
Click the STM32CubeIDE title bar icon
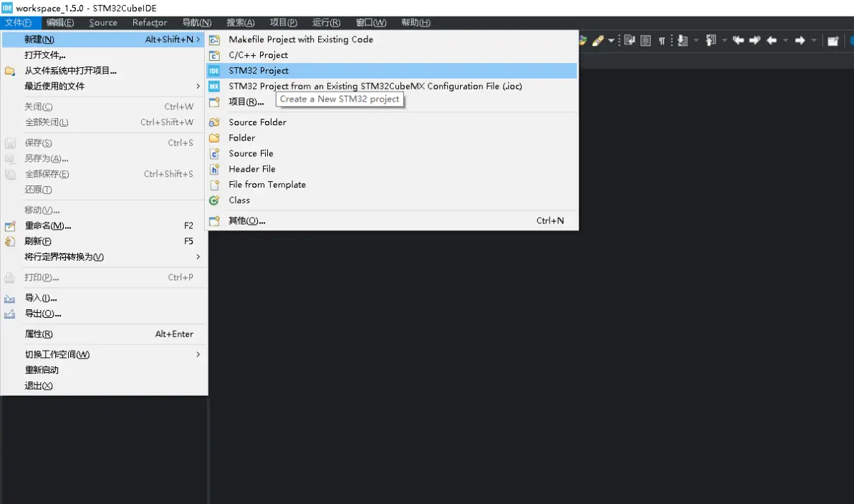pyautogui.click(x=7, y=8)
